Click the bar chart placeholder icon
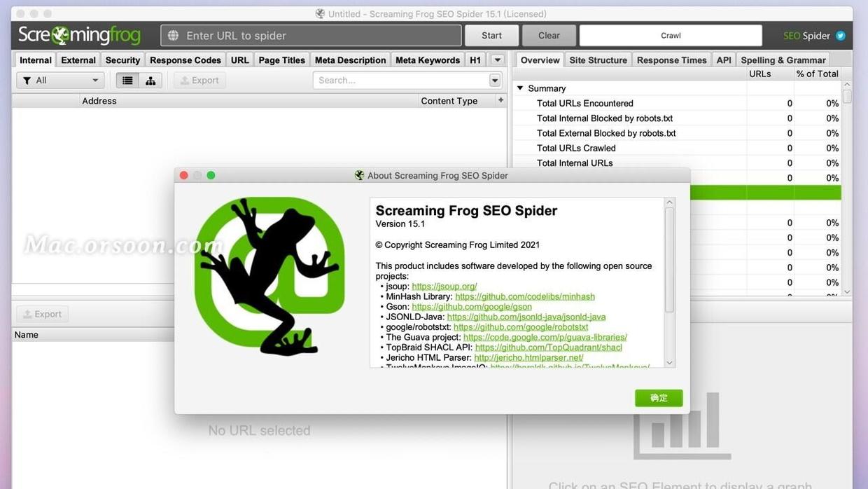Viewport: 868px width, 489px height. tap(682, 426)
